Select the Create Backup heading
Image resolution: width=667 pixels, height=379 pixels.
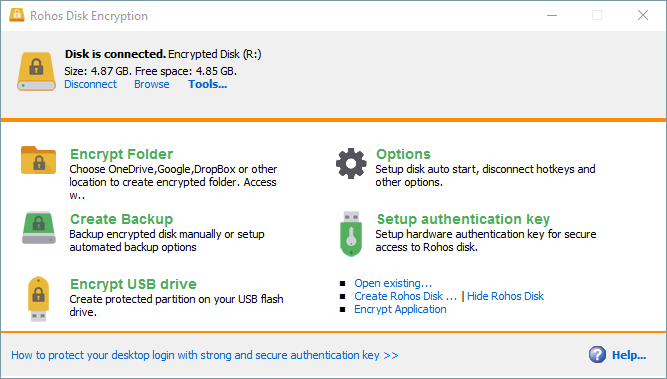(121, 219)
